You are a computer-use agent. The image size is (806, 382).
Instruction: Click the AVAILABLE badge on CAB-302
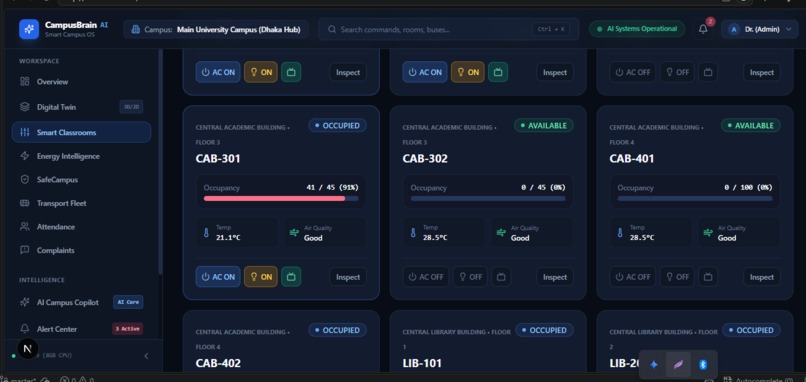pos(544,125)
